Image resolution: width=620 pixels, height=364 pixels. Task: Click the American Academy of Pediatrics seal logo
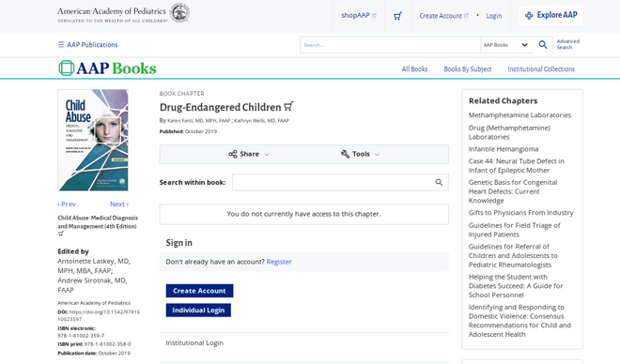pos(179,12)
